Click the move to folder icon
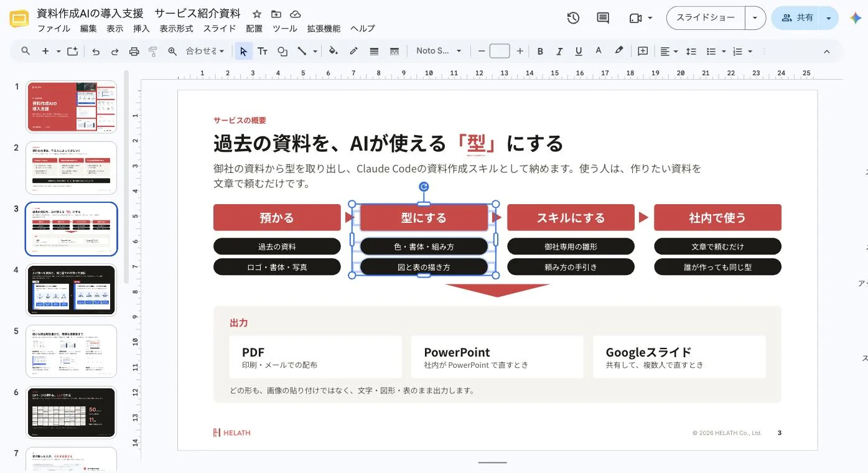The image size is (868, 473). (x=276, y=14)
